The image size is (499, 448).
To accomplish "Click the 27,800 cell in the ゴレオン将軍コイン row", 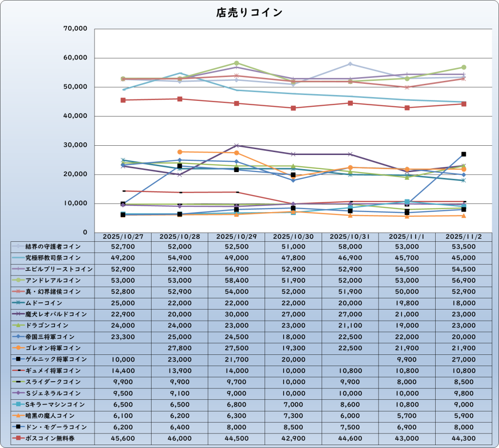I will [x=180, y=348].
